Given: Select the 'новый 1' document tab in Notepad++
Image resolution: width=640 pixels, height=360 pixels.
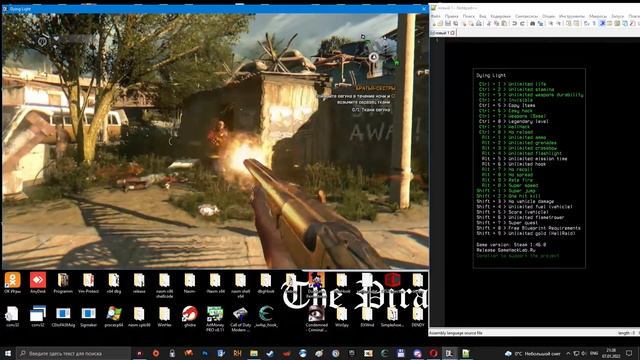Looking at the screenshot, I should pos(442,32).
